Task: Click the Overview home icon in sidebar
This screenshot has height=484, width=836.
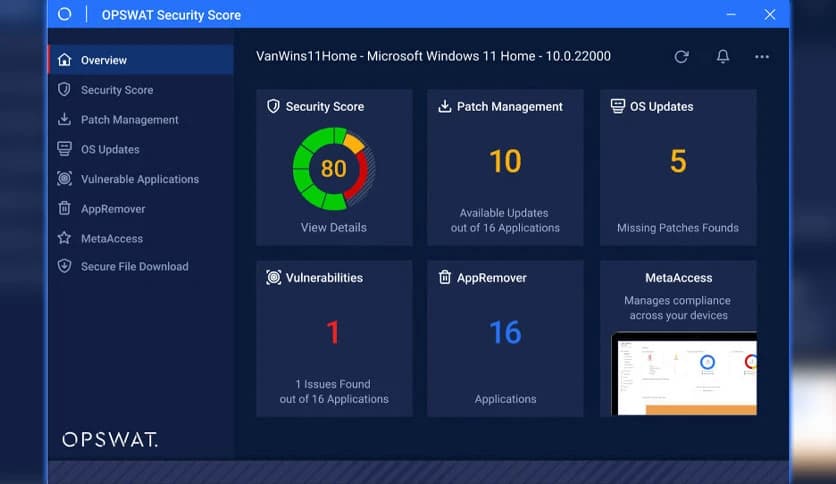Action: [x=65, y=60]
